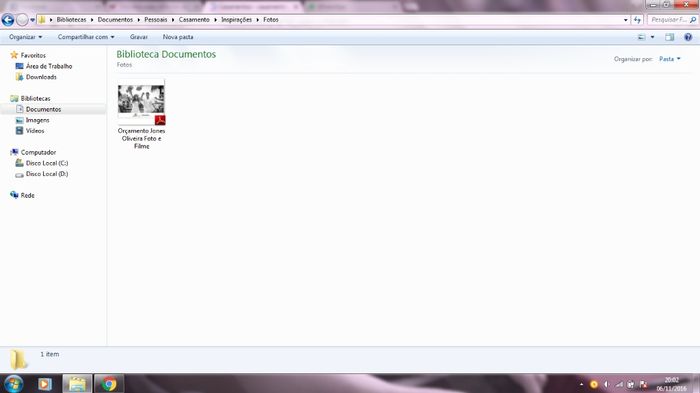Image resolution: width=700 pixels, height=393 pixels.
Task: Click the refresh icon beside address bar
Action: (637, 20)
